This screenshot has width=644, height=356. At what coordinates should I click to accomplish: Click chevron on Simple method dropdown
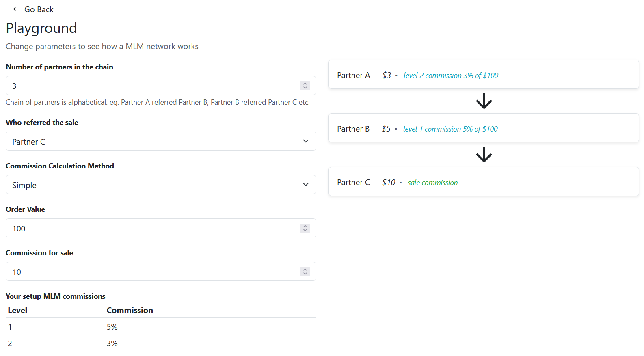tap(306, 185)
